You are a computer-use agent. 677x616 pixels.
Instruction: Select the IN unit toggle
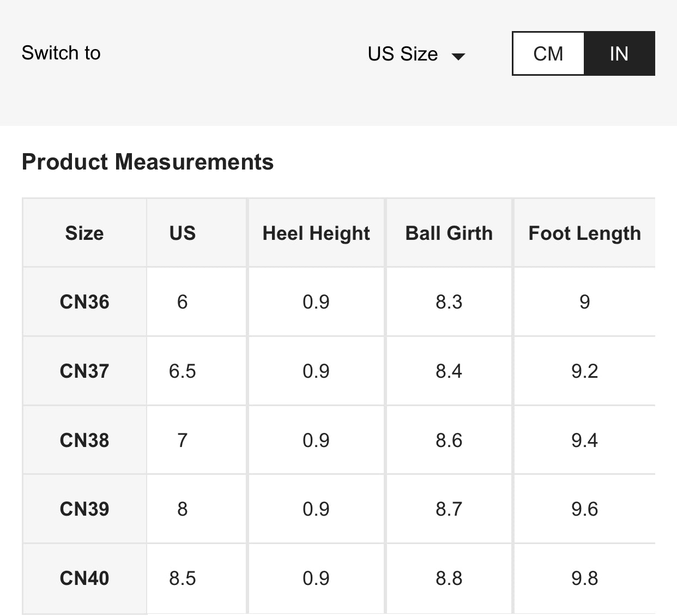tap(619, 53)
